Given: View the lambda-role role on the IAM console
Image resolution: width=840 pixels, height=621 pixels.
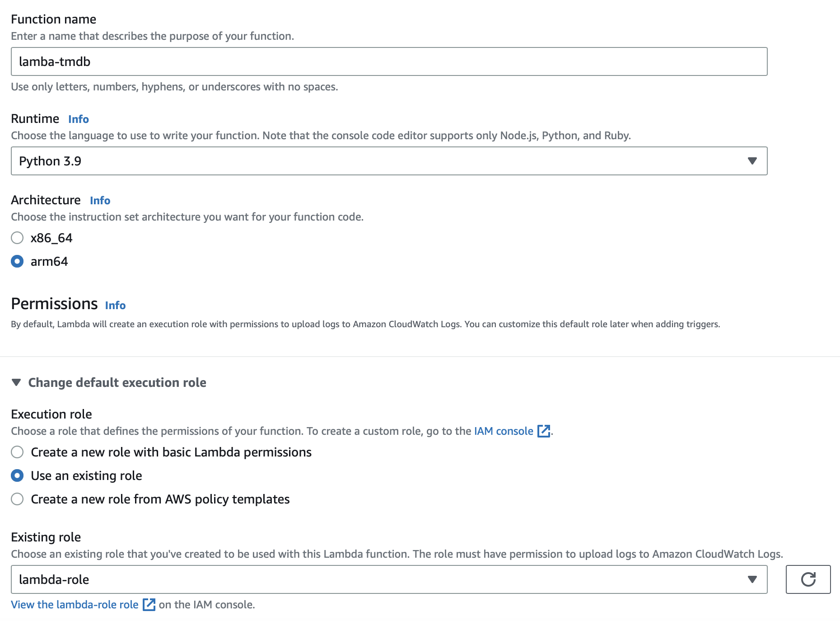Looking at the screenshot, I should (x=75, y=604).
